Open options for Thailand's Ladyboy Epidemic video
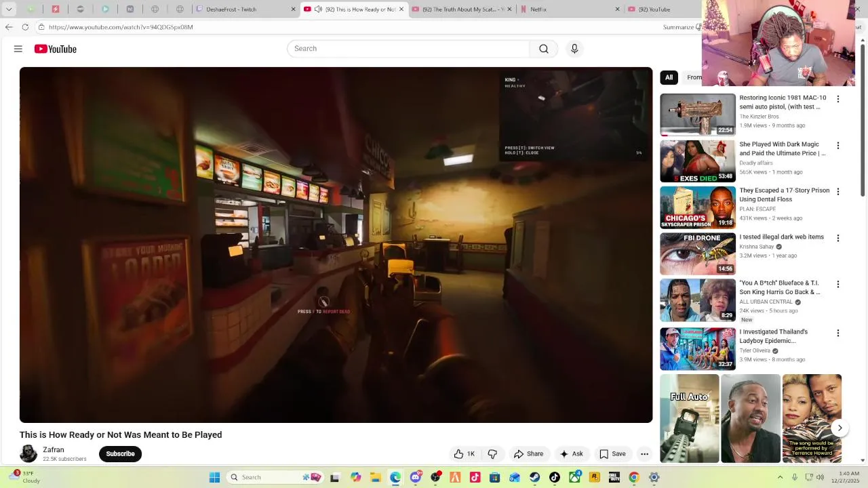This screenshot has height=488, width=868. tap(838, 333)
